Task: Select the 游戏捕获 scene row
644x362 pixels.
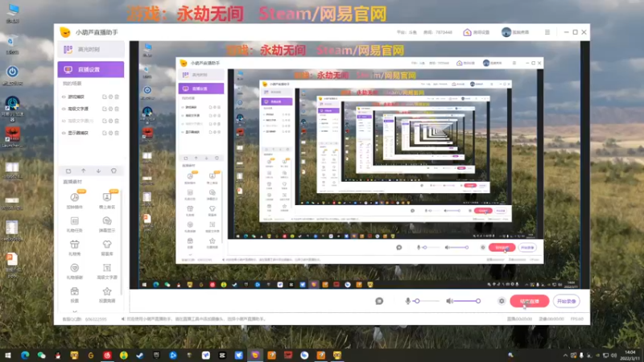Action: 91,97
